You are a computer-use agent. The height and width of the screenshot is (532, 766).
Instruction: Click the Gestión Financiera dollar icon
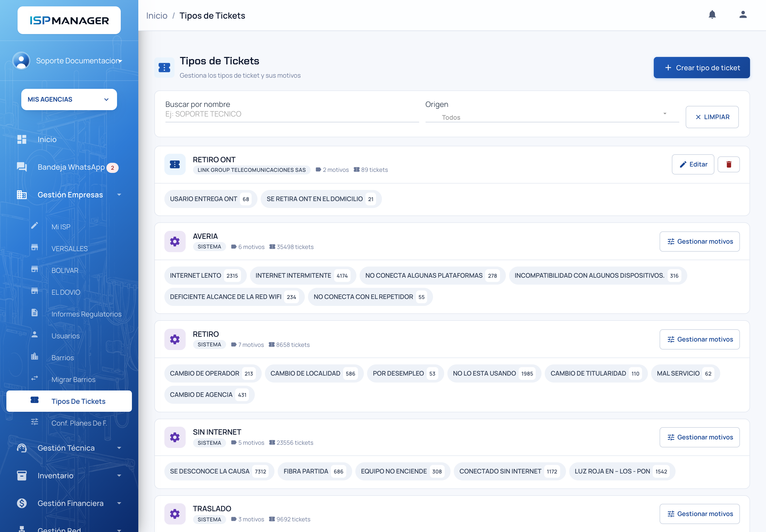pos(22,503)
